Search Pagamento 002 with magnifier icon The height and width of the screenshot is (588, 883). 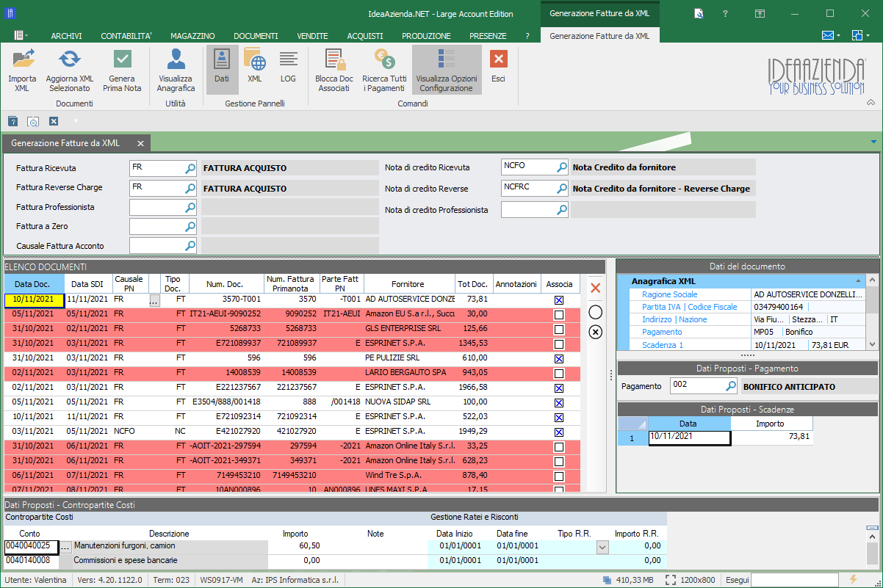click(x=731, y=386)
